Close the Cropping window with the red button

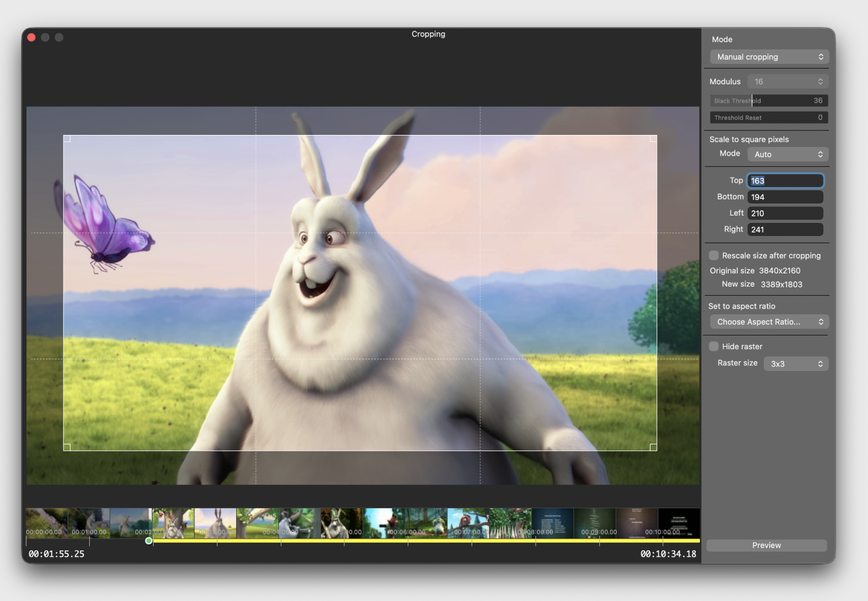click(x=31, y=37)
